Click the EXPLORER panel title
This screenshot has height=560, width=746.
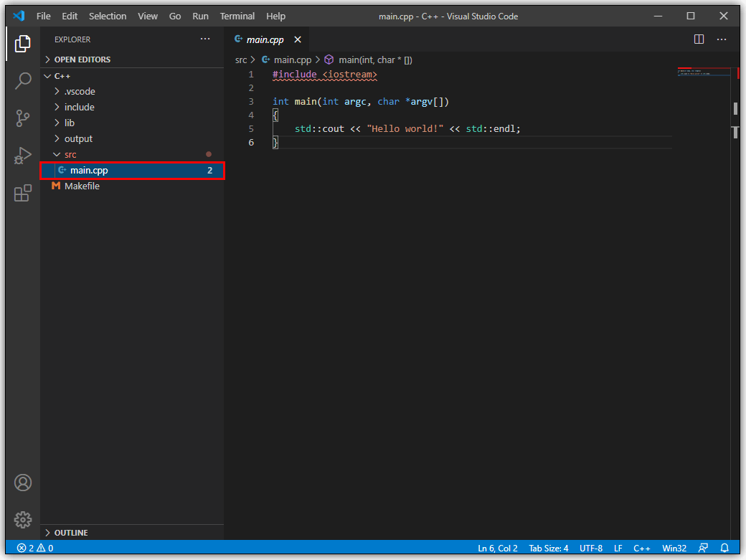[72, 39]
